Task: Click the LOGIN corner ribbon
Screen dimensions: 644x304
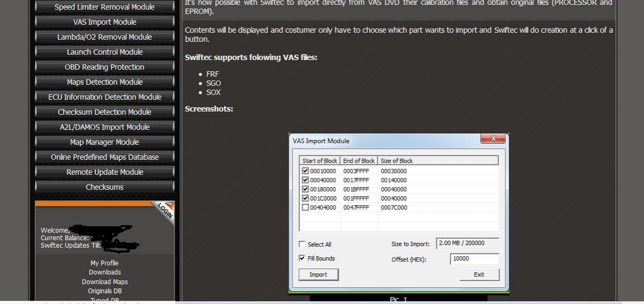Action: click(x=165, y=211)
